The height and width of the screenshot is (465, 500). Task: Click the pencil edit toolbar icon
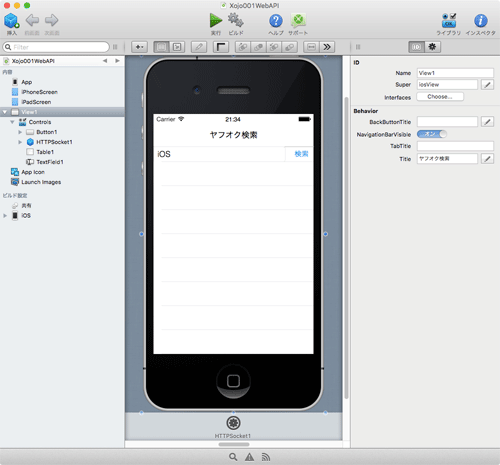pos(199,47)
